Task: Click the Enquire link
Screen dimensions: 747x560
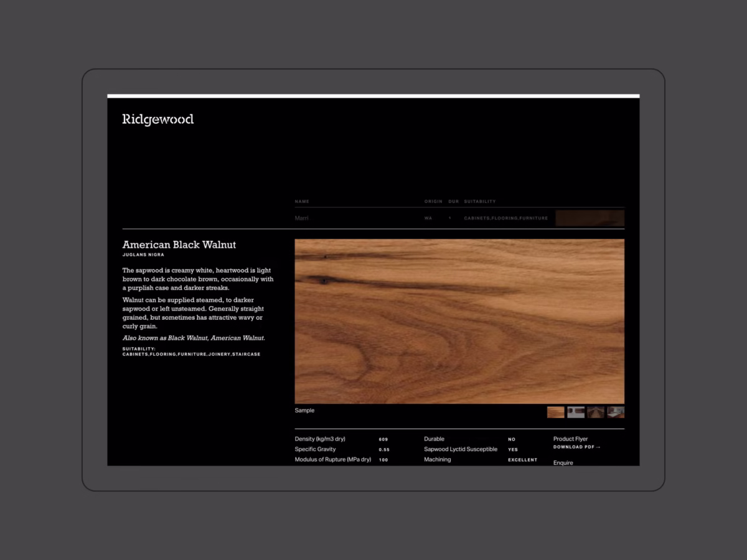Action: click(x=563, y=462)
